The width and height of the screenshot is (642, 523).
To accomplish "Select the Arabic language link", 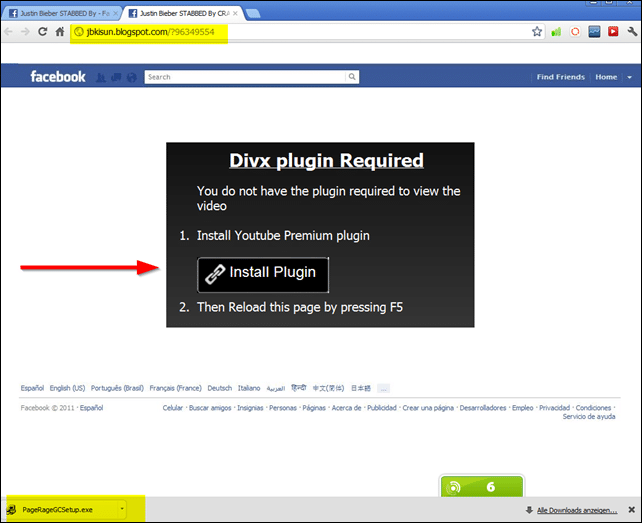I will pos(276,388).
